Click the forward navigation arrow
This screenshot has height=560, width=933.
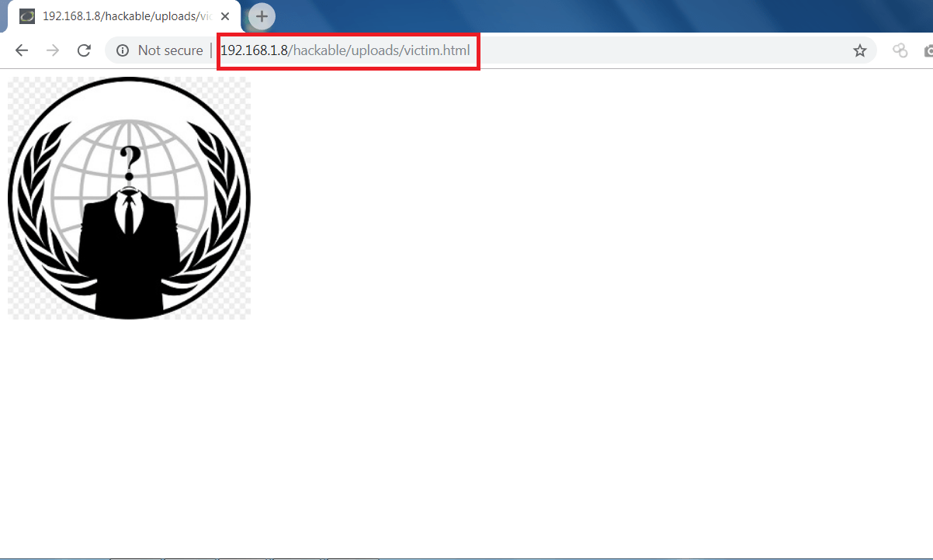coord(53,50)
